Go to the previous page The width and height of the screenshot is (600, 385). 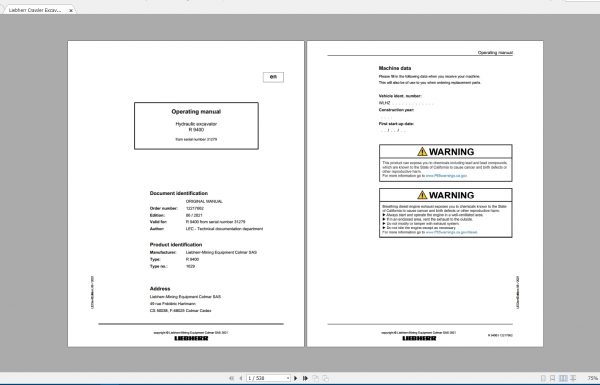coord(241,378)
